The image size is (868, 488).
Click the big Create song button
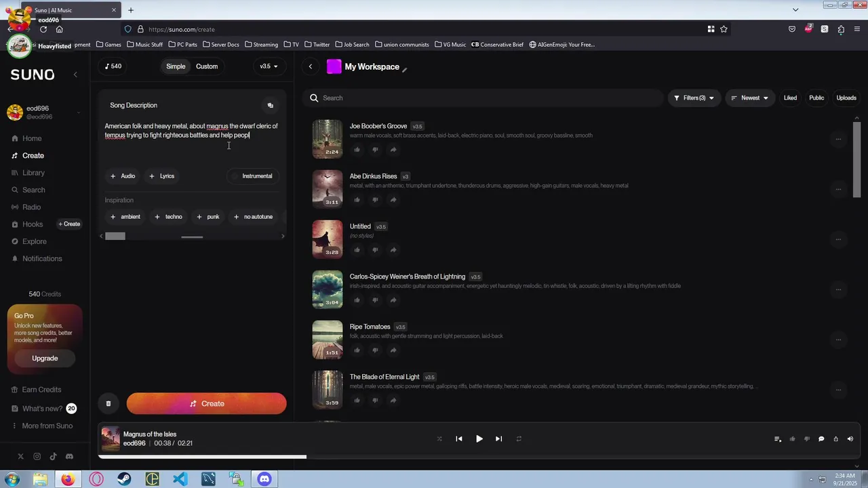(x=206, y=404)
